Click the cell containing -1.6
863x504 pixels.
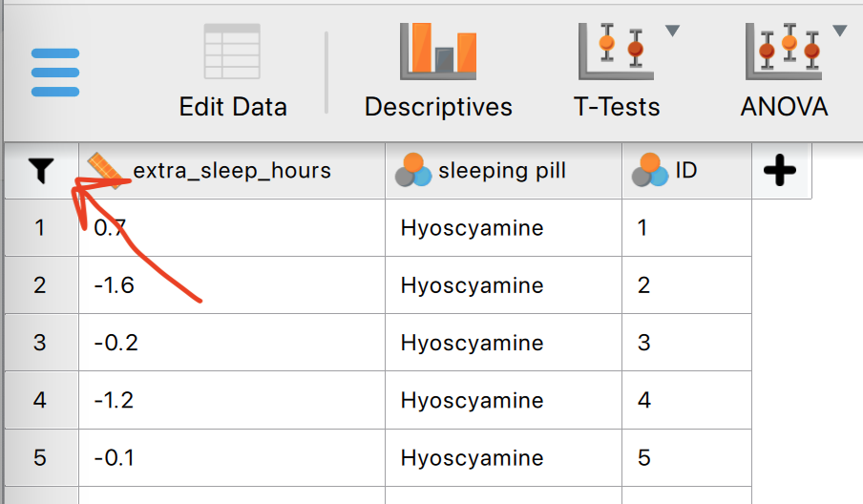[232, 285]
